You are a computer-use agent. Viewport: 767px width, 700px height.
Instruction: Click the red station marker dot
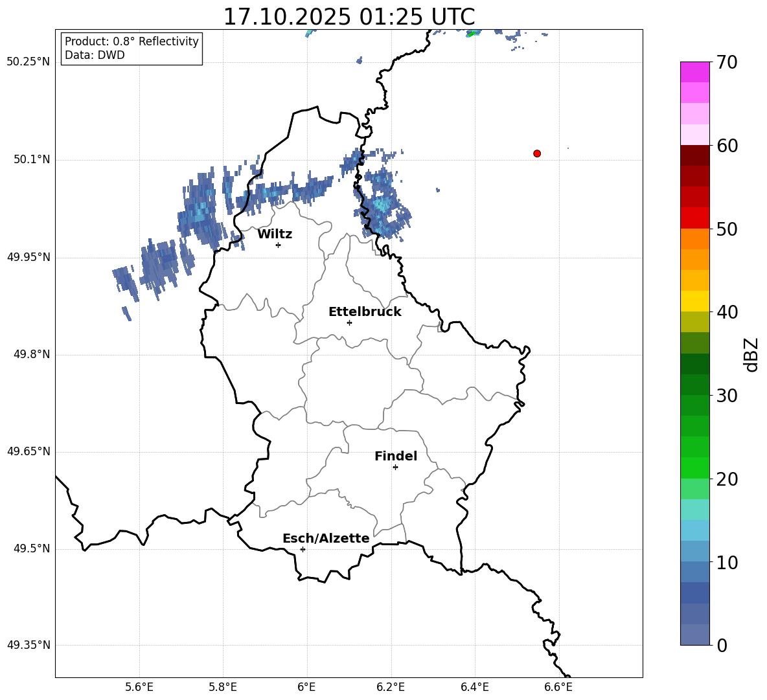(x=536, y=153)
